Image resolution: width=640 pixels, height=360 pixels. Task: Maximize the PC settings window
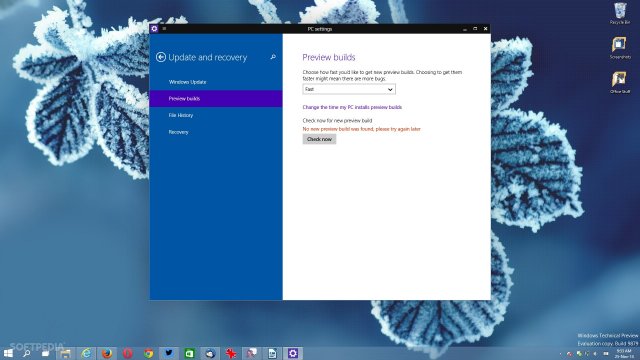click(x=475, y=29)
